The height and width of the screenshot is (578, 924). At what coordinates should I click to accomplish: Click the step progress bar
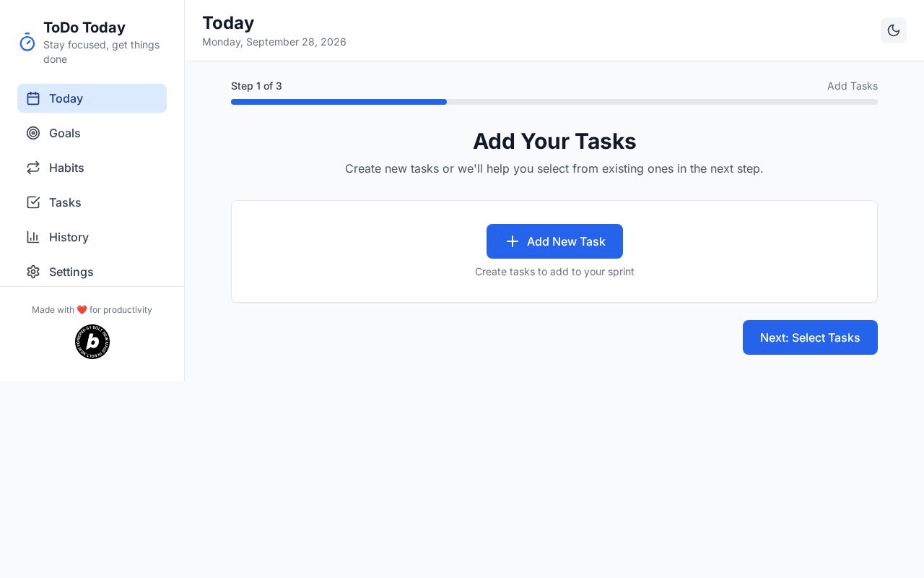point(554,102)
